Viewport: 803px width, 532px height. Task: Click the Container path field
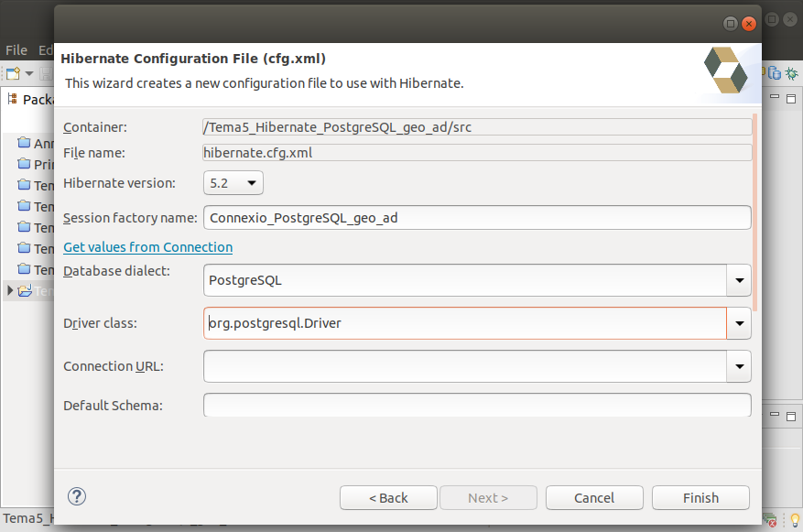point(477,127)
